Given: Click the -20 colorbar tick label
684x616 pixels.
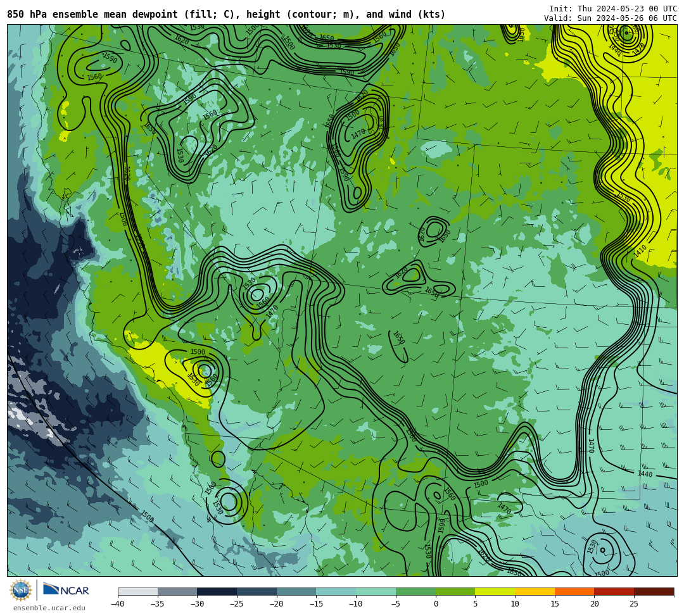Looking at the screenshot, I should [277, 604].
